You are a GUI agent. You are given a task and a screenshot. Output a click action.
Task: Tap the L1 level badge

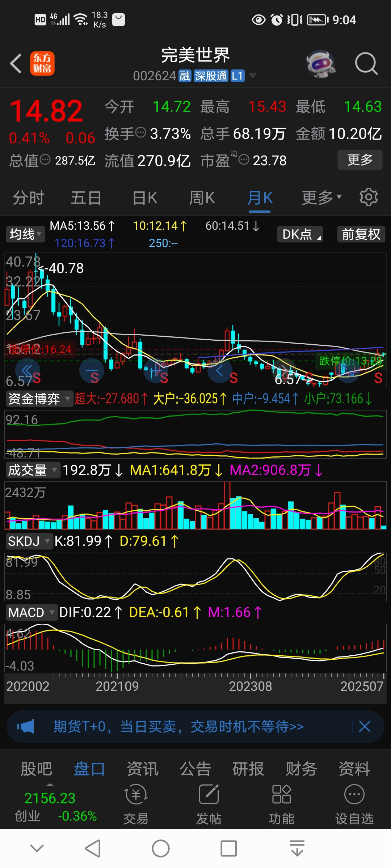tap(237, 76)
